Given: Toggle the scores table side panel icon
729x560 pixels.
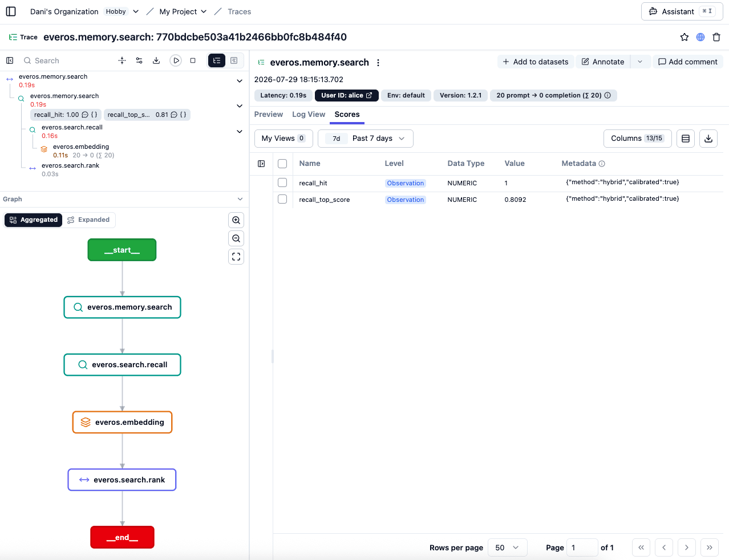Looking at the screenshot, I should click(261, 164).
